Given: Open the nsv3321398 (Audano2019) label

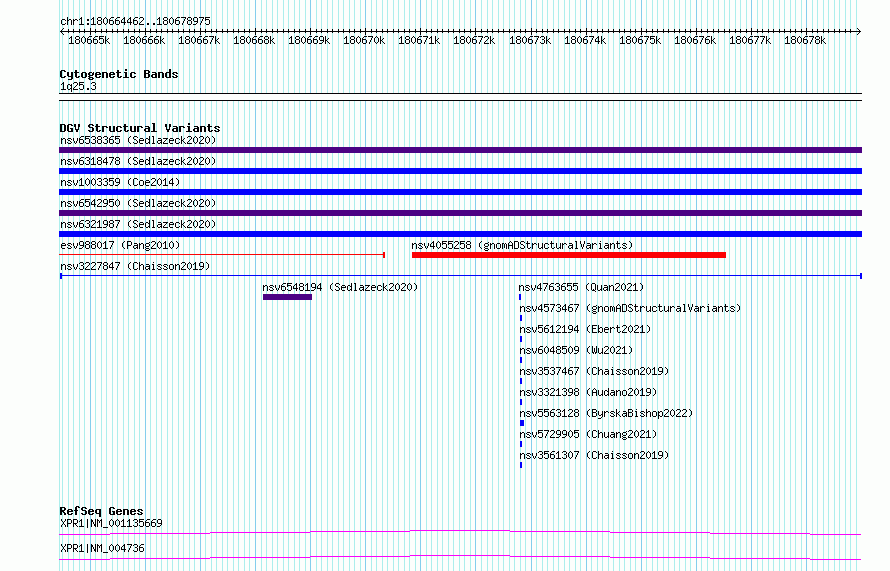Looking at the screenshot, I should pyautogui.click(x=587, y=392).
